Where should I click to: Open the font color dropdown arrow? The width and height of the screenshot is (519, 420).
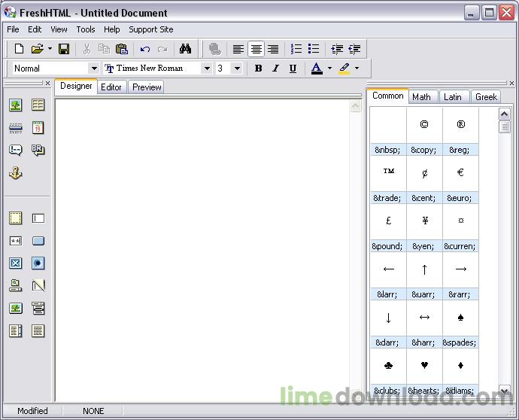tap(329, 68)
